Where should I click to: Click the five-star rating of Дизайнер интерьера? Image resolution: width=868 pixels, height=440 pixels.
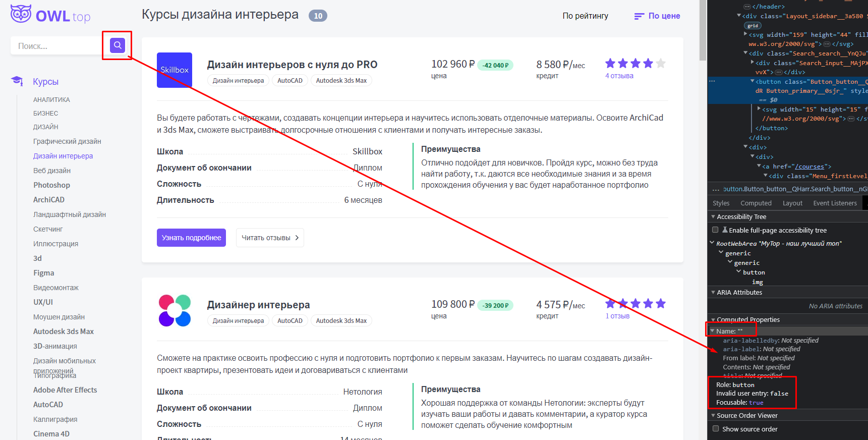point(635,304)
